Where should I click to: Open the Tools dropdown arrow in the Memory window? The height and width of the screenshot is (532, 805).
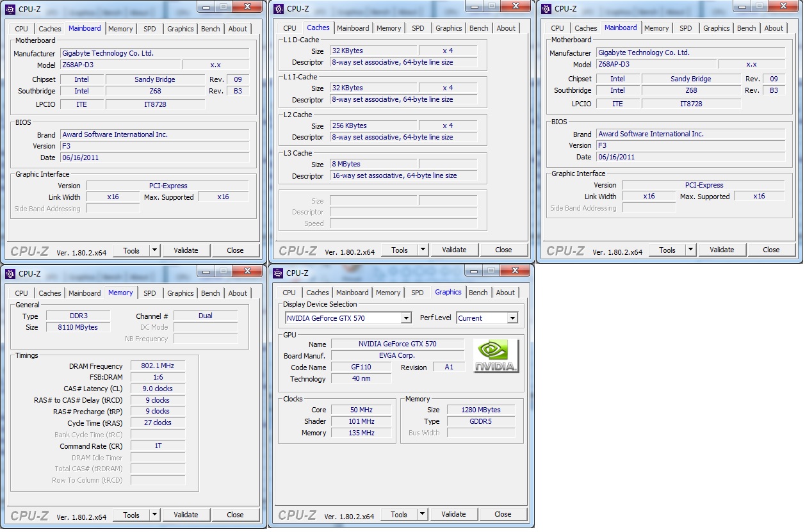pos(155,515)
